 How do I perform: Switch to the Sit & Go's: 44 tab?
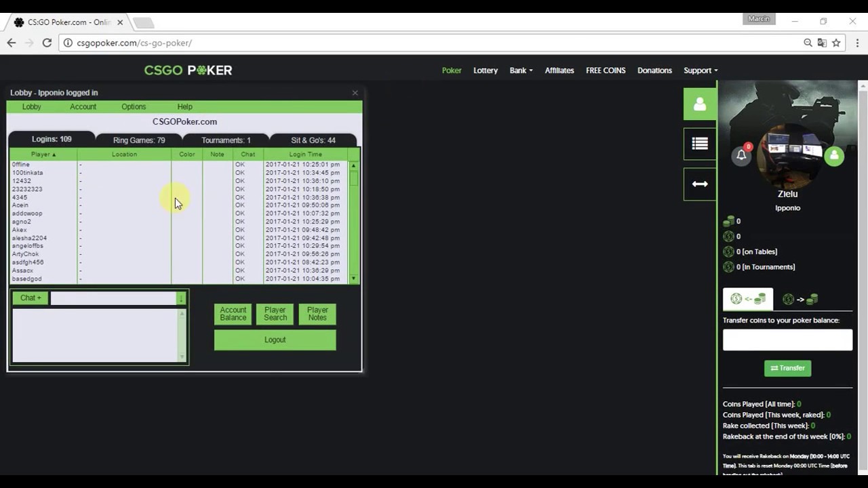(313, 140)
